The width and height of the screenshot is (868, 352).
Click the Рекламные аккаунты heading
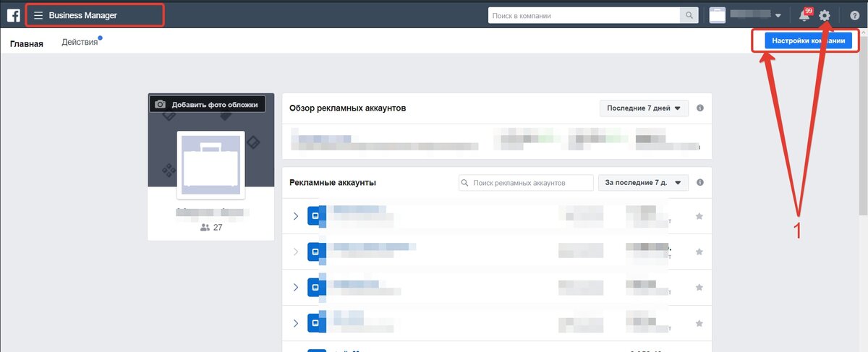333,183
